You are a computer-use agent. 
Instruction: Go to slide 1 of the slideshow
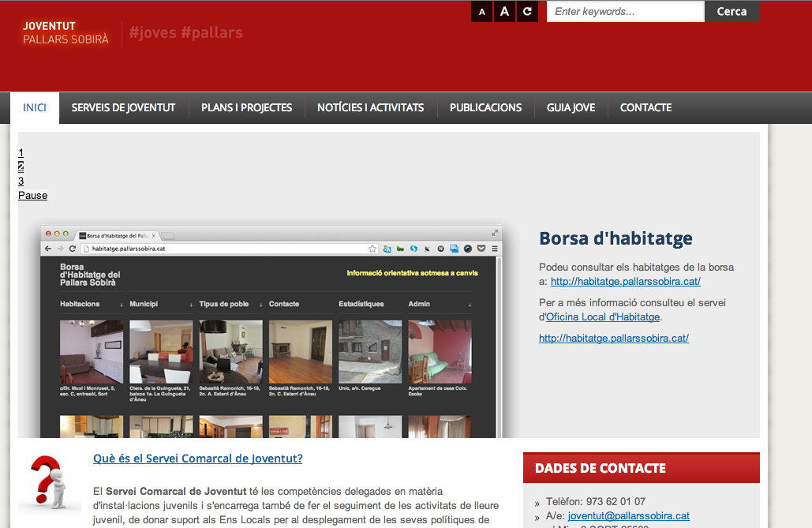(21, 153)
